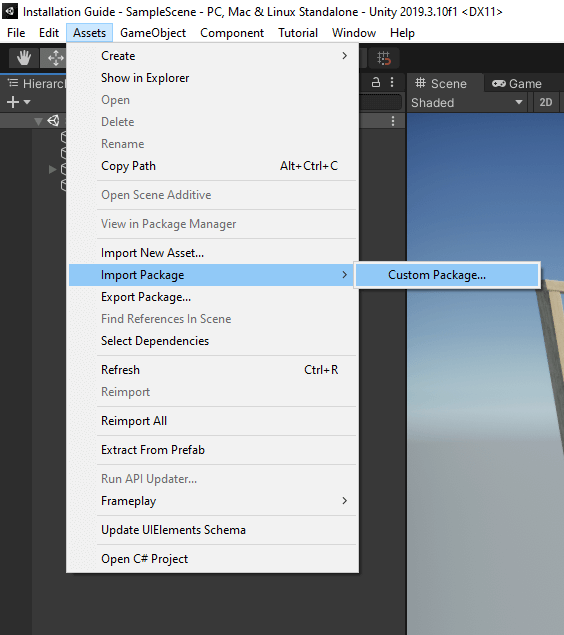Screen dimensions: 564x635
Task: Choose Open C# Project
Action: [213, 559]
